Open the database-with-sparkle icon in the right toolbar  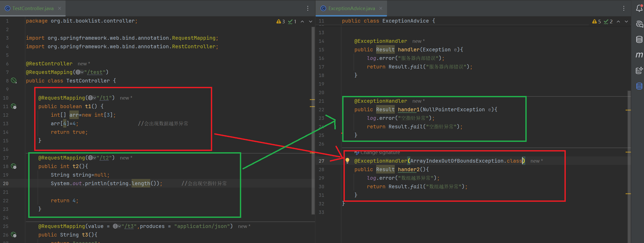pos(639,70)
